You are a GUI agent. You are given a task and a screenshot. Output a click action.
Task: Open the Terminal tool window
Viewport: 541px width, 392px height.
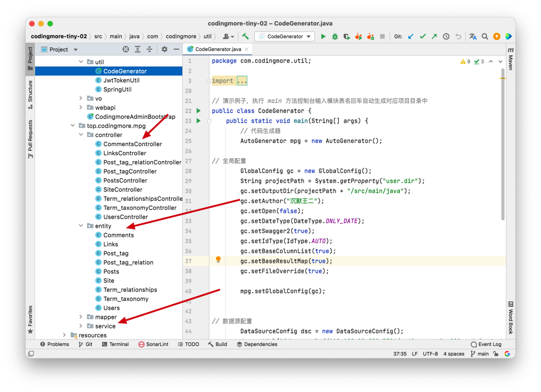pyautogui.click(x=115, y=344)
